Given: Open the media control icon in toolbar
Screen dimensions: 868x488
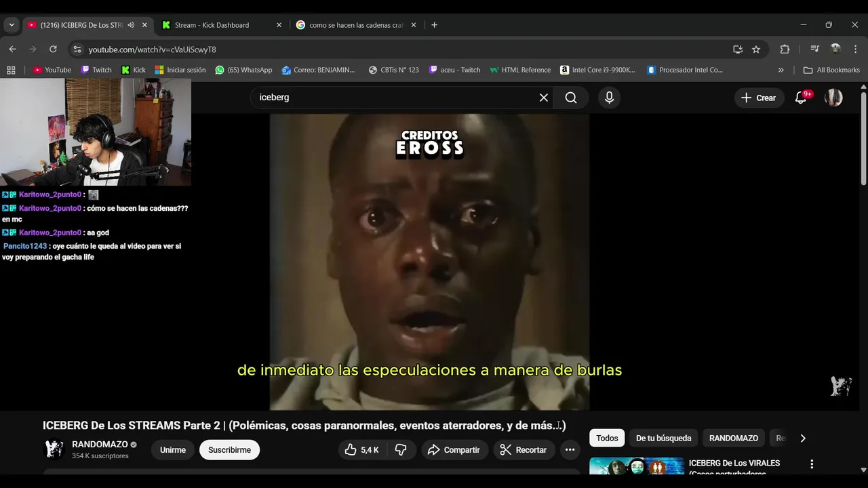Looking at the screenshot, I should [x=814, y=49].
